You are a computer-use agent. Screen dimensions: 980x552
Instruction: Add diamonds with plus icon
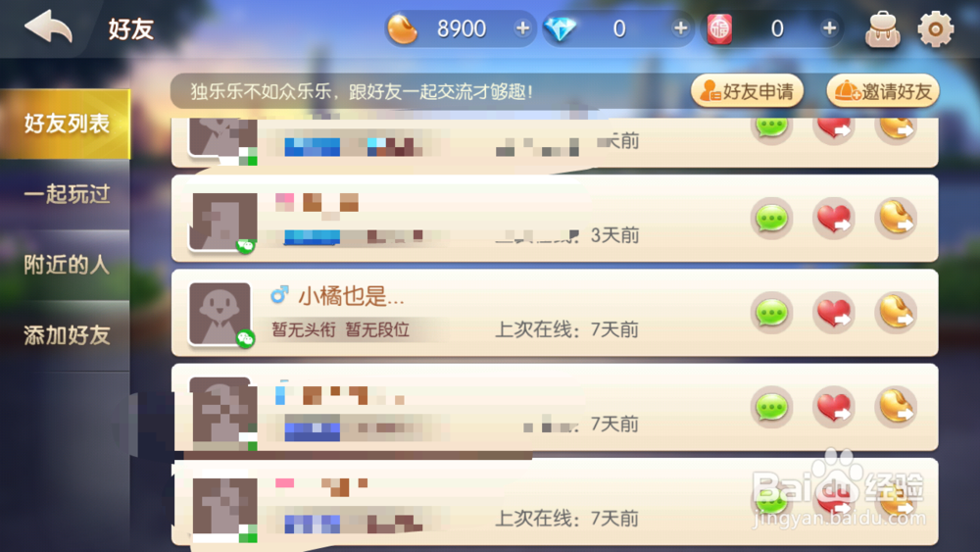(x=681, y=28)
